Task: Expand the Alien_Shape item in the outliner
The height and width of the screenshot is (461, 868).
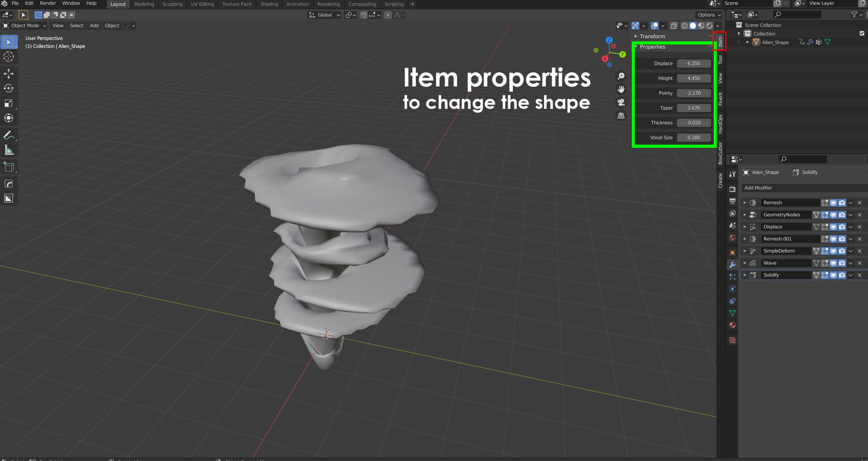Action: click(x=746, y=42)
